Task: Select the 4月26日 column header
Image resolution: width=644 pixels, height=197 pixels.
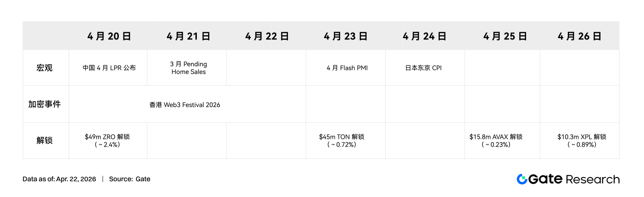Action: pos(580,36)
